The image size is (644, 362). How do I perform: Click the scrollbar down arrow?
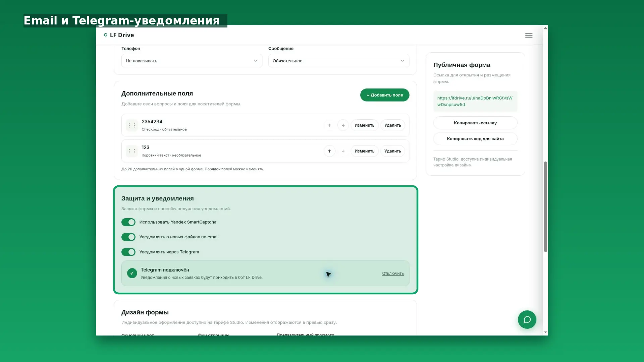tap(545, 333)
